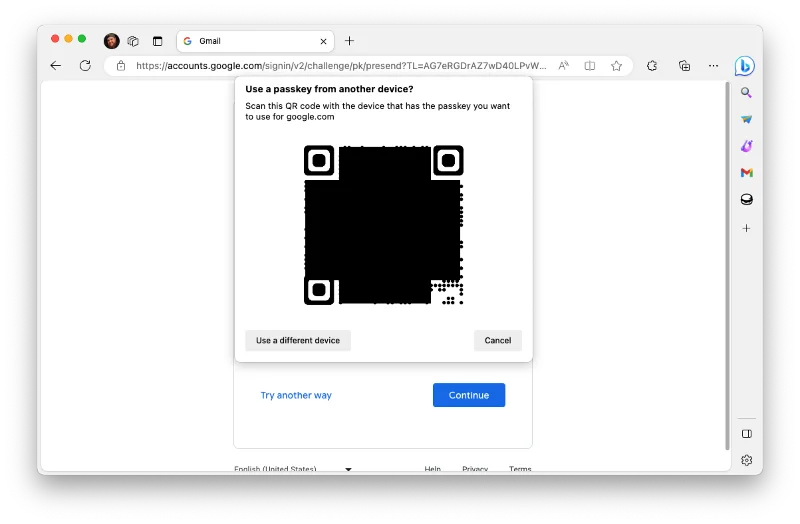Open the browser profile avatar
800x524 pixels.
pos(111,41)
